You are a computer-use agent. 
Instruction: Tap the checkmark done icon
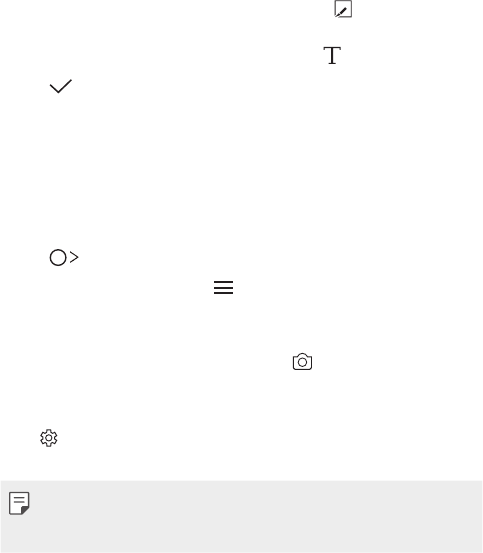pyautogui.click(x=61, y=86)
